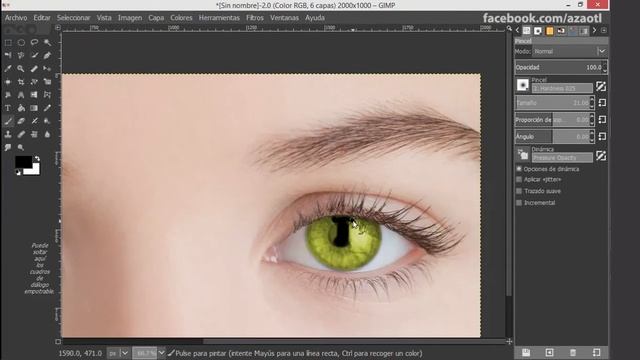This screenshot has width=640, height=360.
Task: Select the Ellipse Select tool
Action: [x=21, y=42]
